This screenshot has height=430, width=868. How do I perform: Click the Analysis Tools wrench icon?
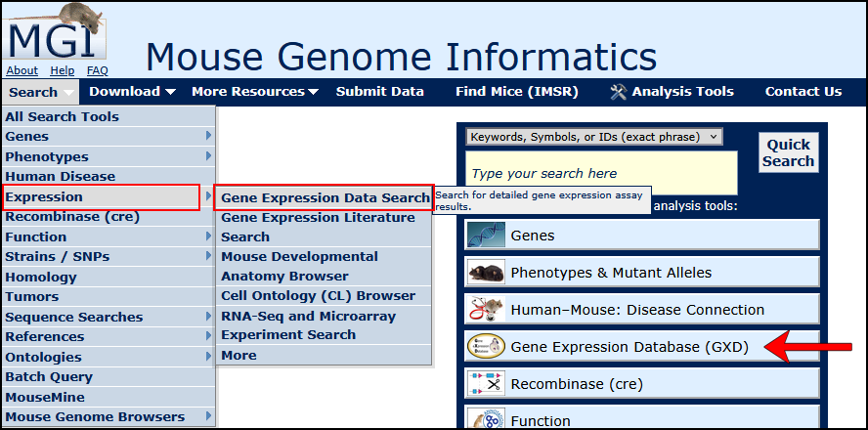tap(618, 92)
